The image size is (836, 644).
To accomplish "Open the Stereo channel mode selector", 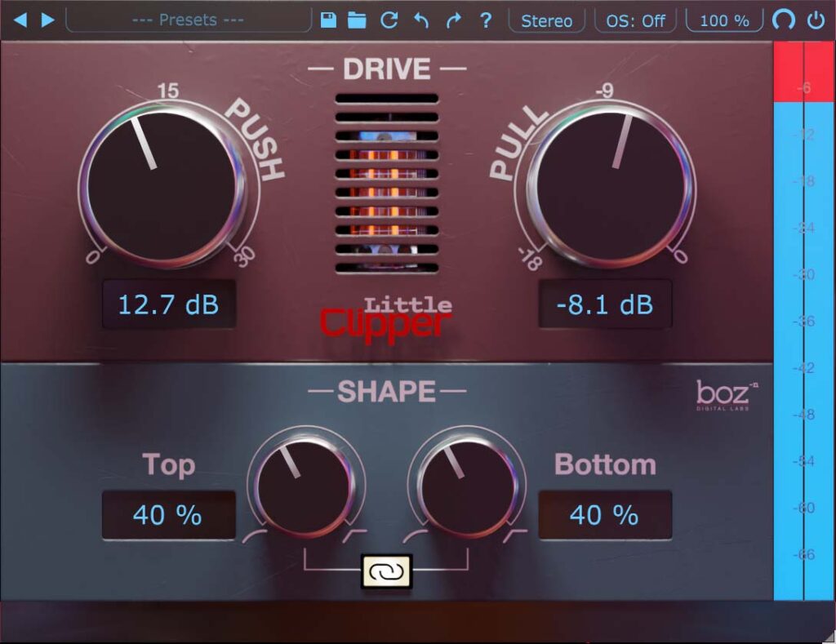I will (x=545, y=20).
